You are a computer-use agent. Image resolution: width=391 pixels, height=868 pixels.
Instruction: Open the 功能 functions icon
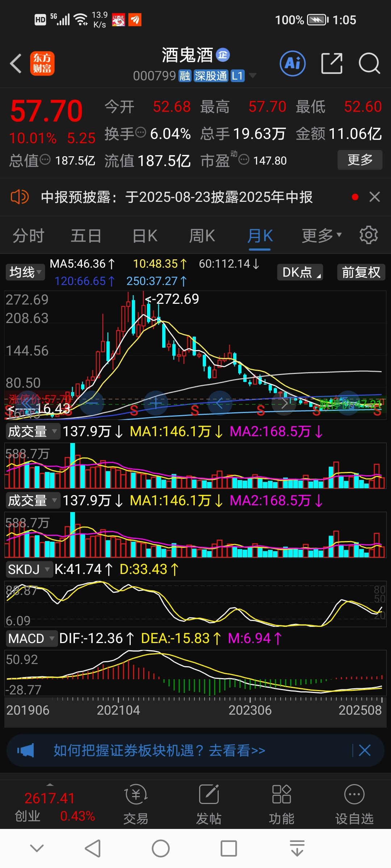[281, 804]
